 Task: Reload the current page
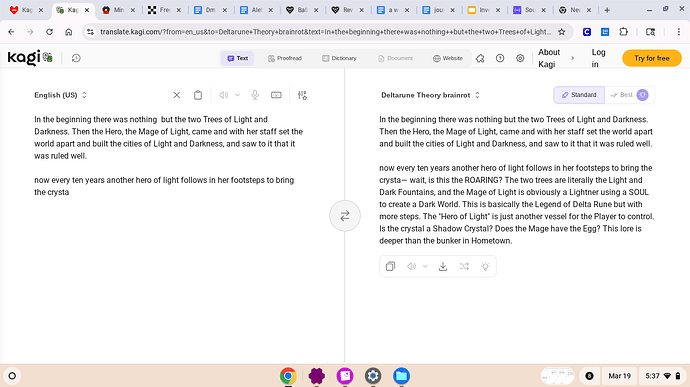(49, 32)
